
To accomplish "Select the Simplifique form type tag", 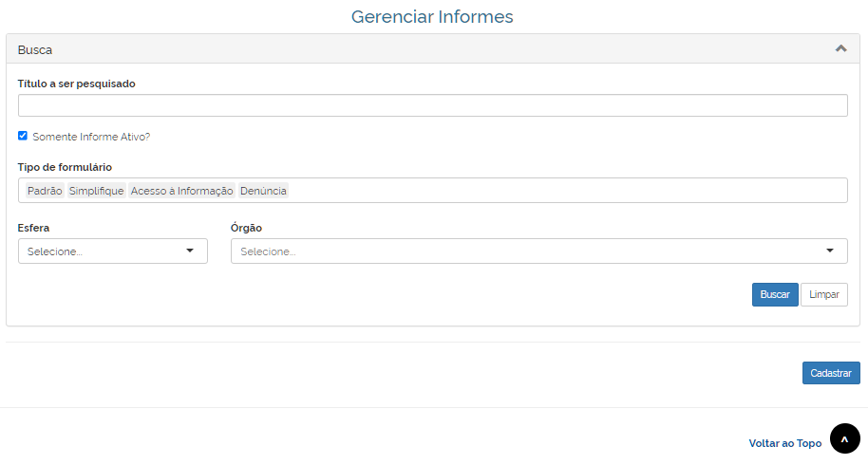I will 96,191.
